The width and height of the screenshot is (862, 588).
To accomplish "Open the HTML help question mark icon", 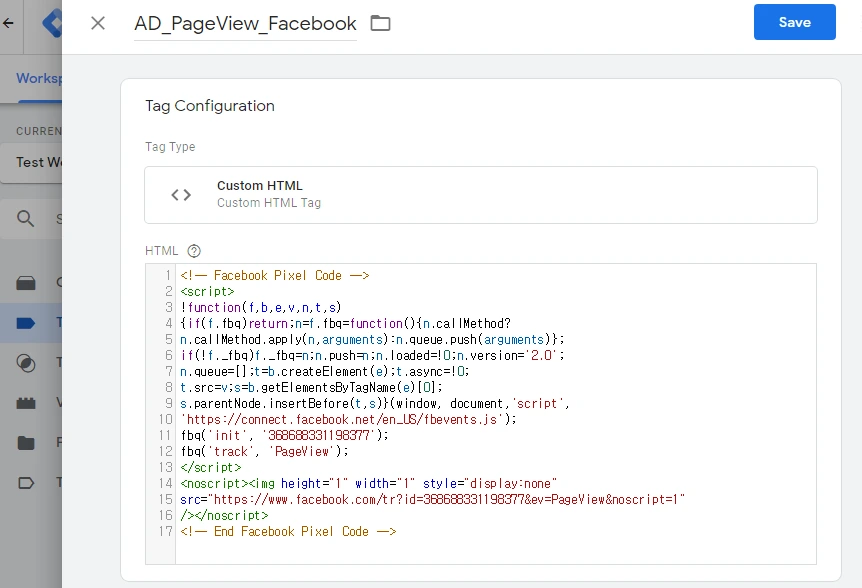I will [x=194, y=251].
